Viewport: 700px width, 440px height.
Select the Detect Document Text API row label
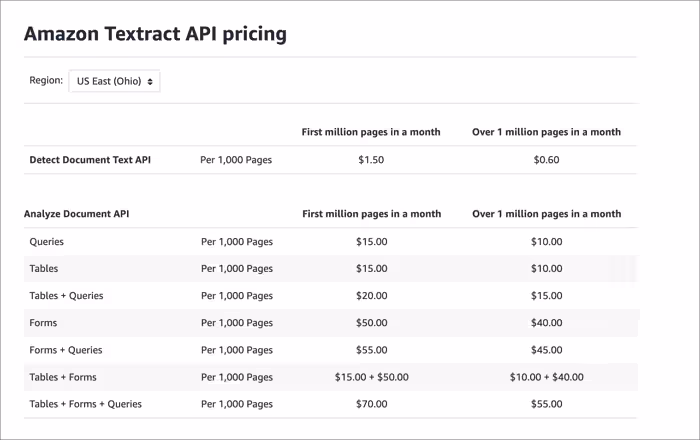(x=90, y=160)
